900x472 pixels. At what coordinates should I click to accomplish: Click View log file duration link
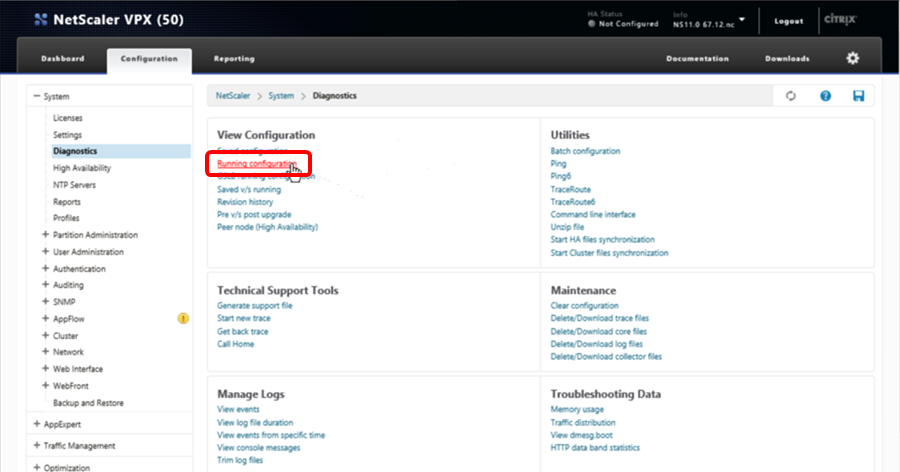pyautogui.click(x=255, y=423)
